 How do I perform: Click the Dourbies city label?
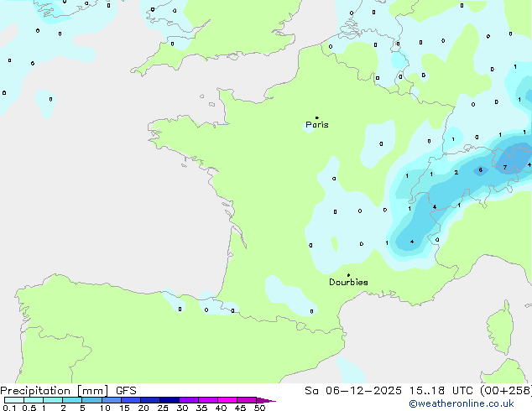pos(348,282)
